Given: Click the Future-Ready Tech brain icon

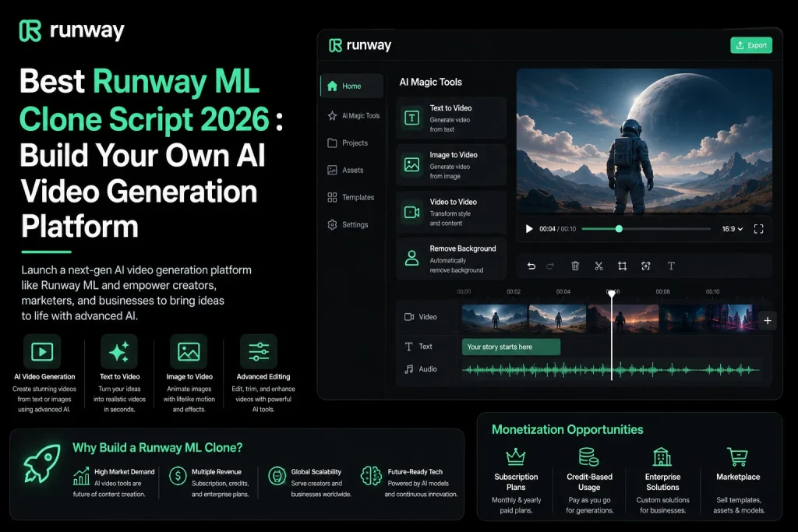Looking at the screenshot, I should click(371, 476).
